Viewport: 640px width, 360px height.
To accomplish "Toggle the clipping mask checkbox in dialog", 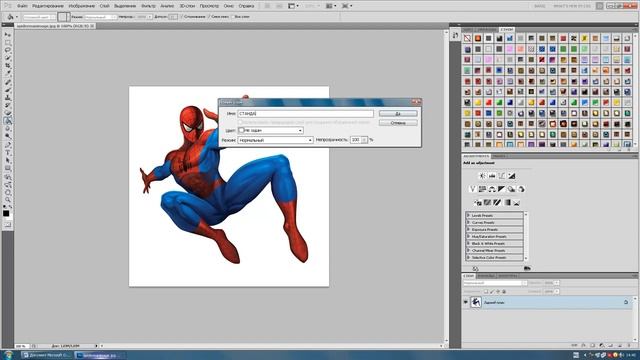I will 240,122.
